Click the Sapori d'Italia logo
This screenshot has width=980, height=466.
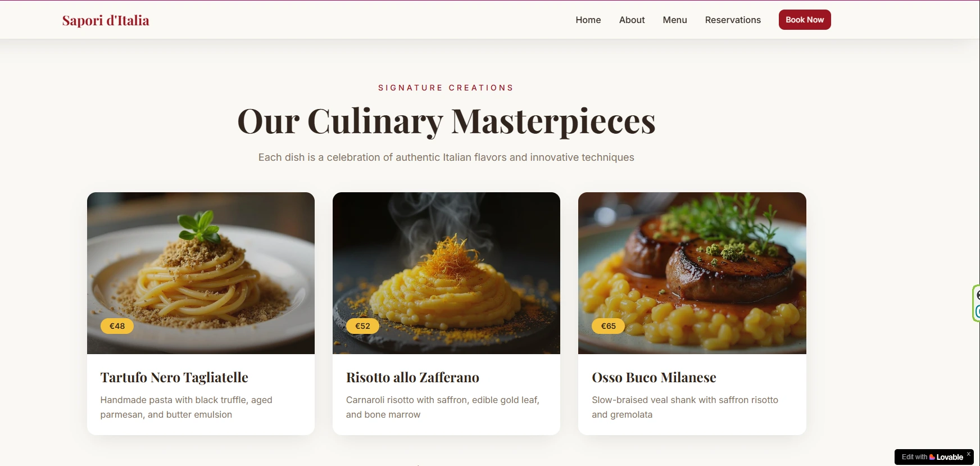[106, 20]
